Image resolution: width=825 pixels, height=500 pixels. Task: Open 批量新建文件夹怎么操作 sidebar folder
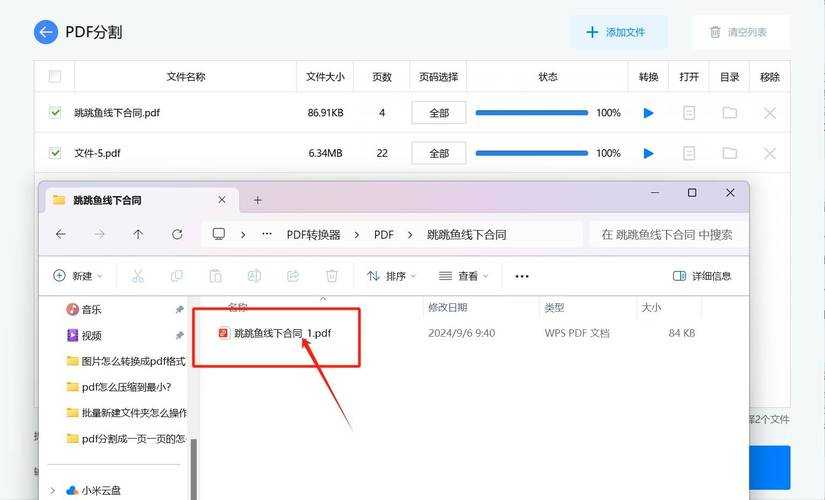pos(126,413)
